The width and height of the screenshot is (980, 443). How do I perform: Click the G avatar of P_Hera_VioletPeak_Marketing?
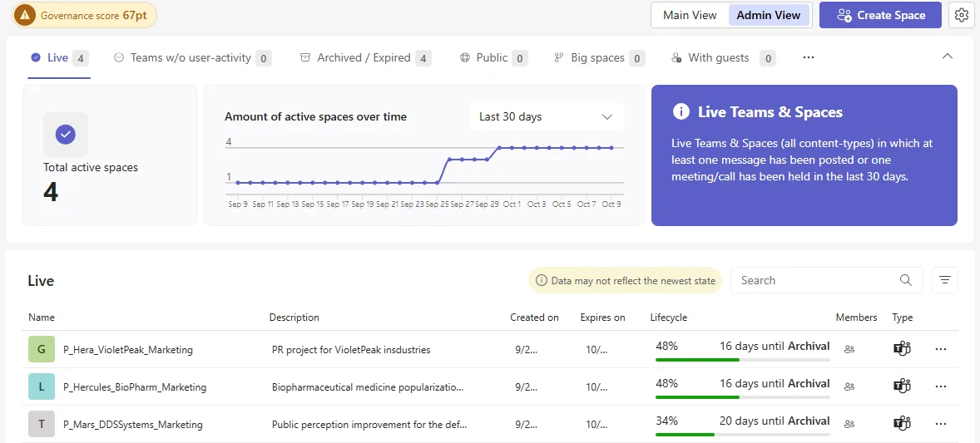click(x=42, y=349)
